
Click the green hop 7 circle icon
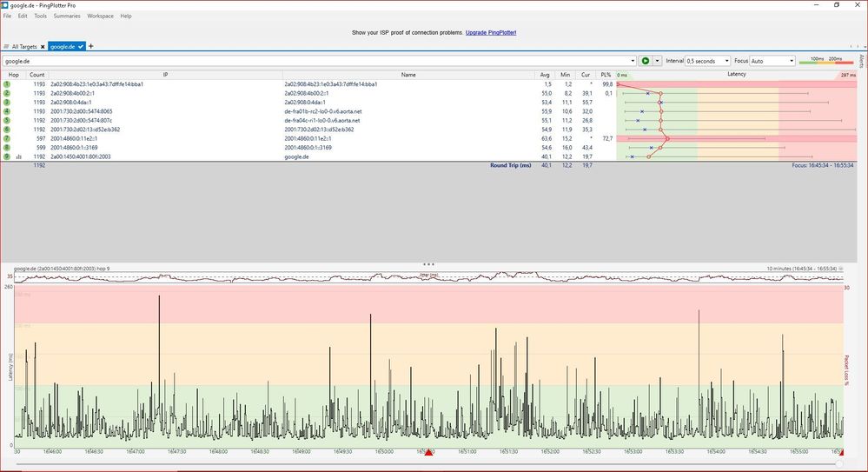point(6,138)
